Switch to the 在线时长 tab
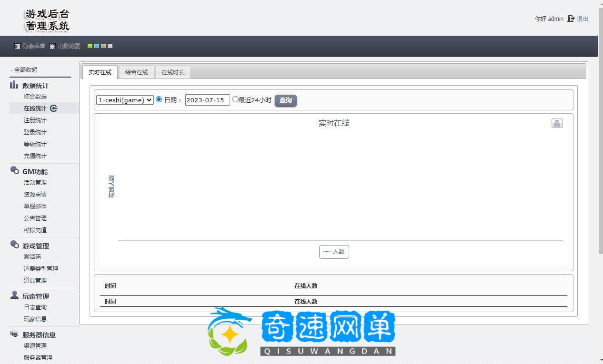 pyautogui.click(x=173, y=72)
